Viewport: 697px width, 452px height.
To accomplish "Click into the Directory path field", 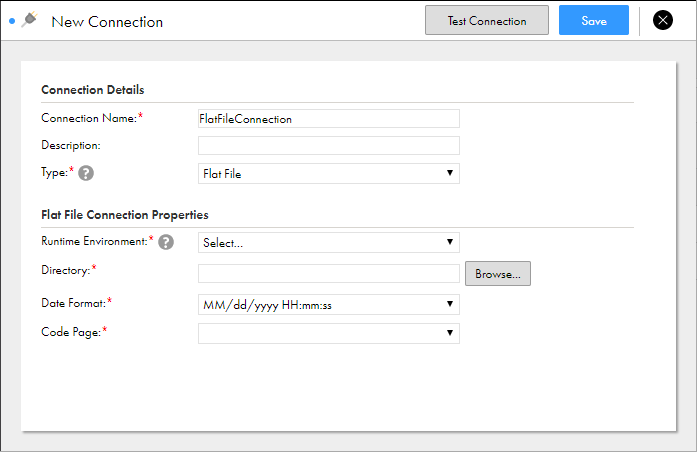I will pos(328,273).
